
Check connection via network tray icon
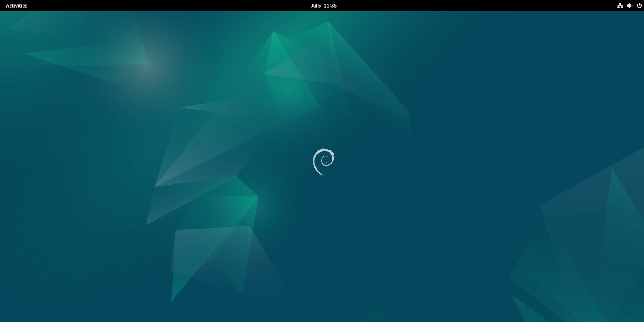620,6
